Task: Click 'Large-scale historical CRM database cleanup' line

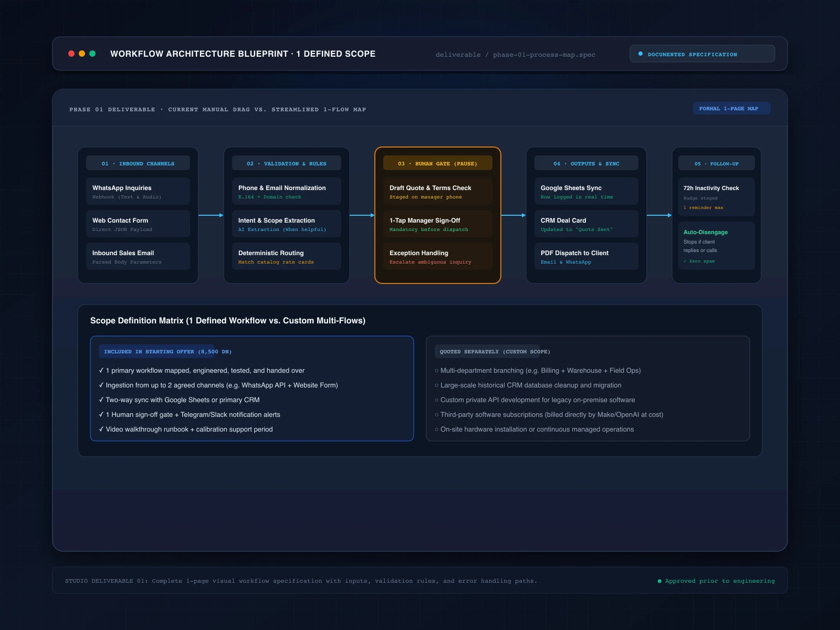Action: pos(528,385)
